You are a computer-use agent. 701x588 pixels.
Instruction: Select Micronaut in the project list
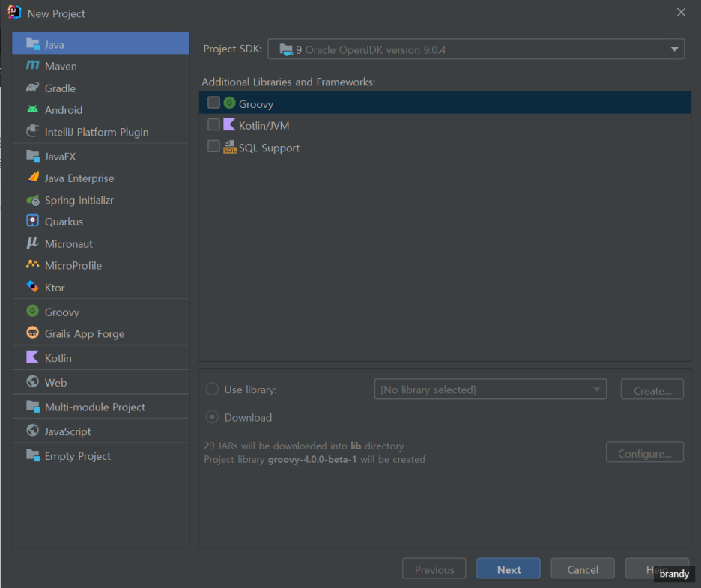pos(100,244)
